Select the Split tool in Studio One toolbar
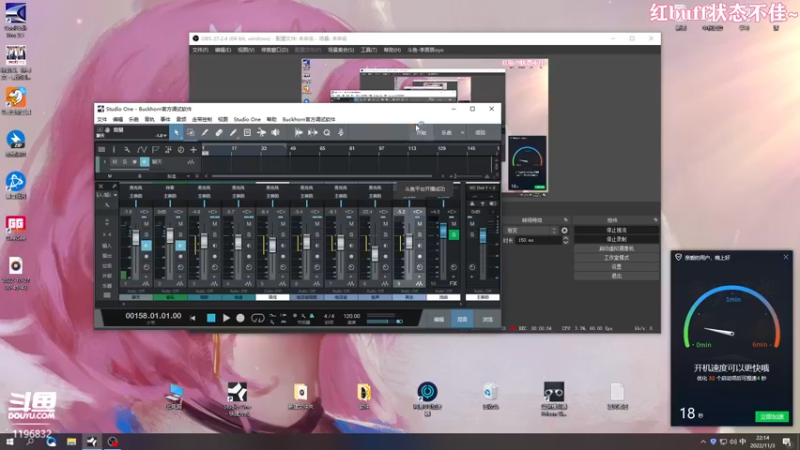 (x=205, y=133)
